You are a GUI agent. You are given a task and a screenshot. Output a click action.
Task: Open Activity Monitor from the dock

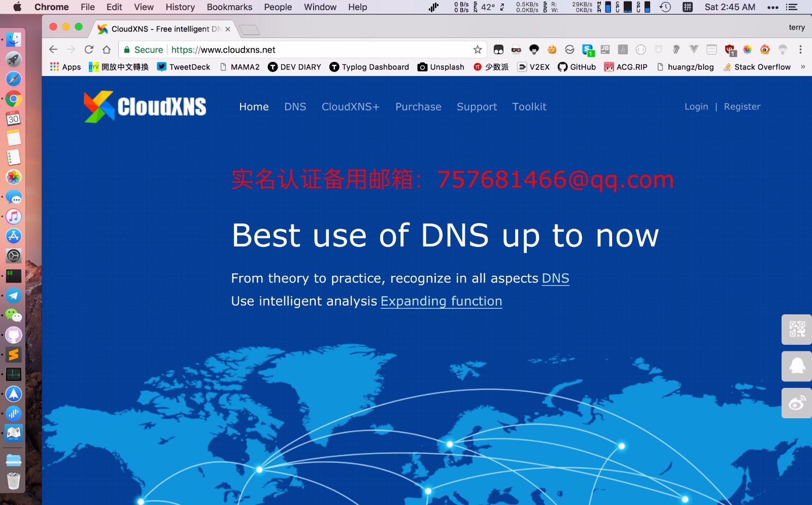click(x=14, y=374)
